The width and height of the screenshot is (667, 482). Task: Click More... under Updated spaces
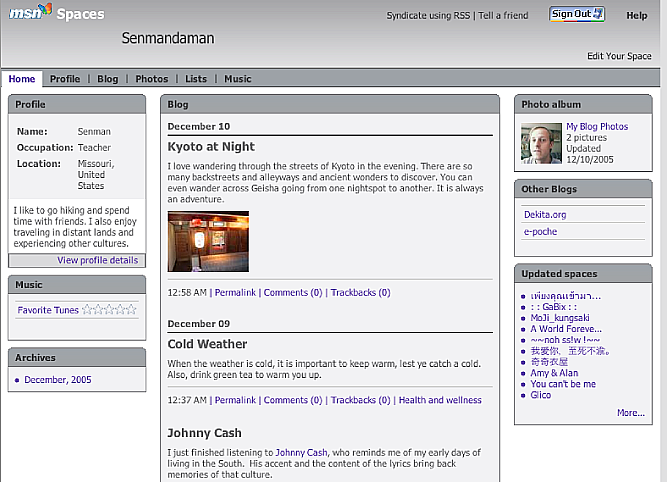pos(631,413)
